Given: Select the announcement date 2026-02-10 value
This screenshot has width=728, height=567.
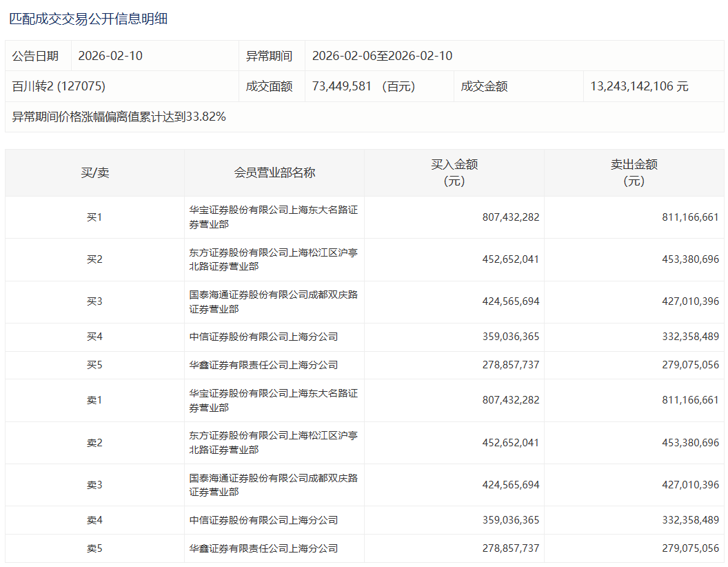Looking at the screenshot, I should (110, 56).
